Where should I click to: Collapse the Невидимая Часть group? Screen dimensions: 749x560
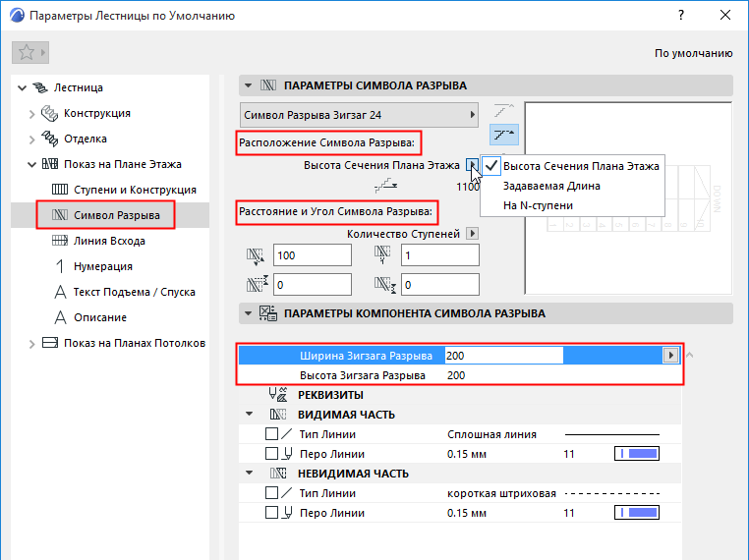[x=250, y=473]
